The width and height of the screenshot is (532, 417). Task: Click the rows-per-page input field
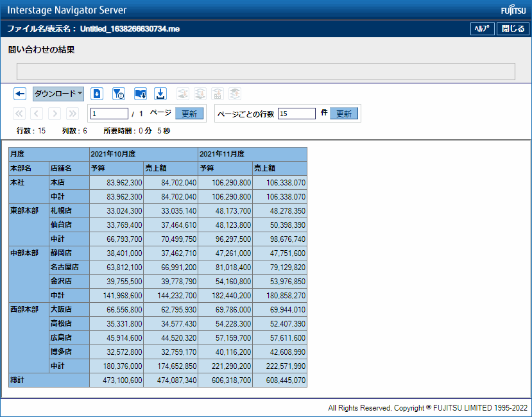click(x=296, y=114)
